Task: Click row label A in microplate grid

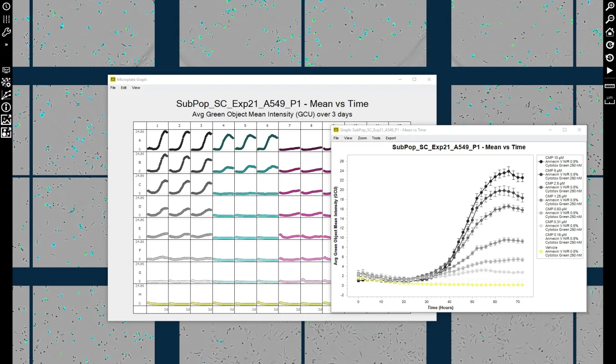Action: pyautogui.click(x=140, y=141)
